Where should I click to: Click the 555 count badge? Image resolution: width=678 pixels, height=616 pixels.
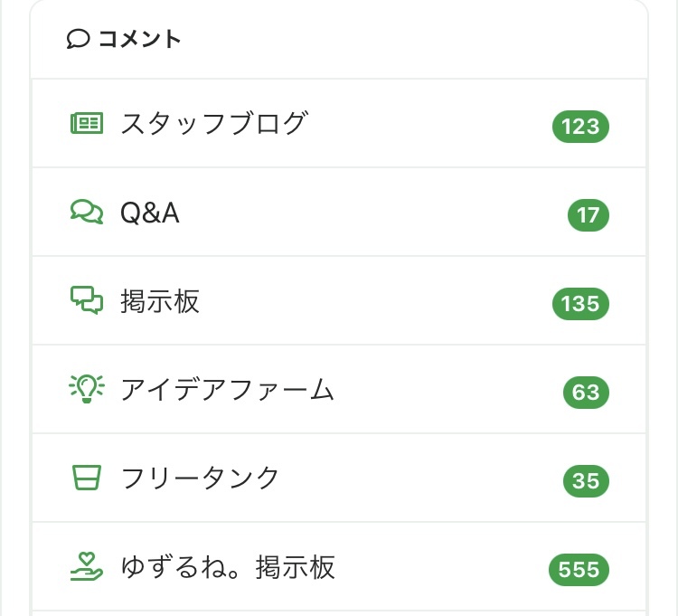pos(579,570)
